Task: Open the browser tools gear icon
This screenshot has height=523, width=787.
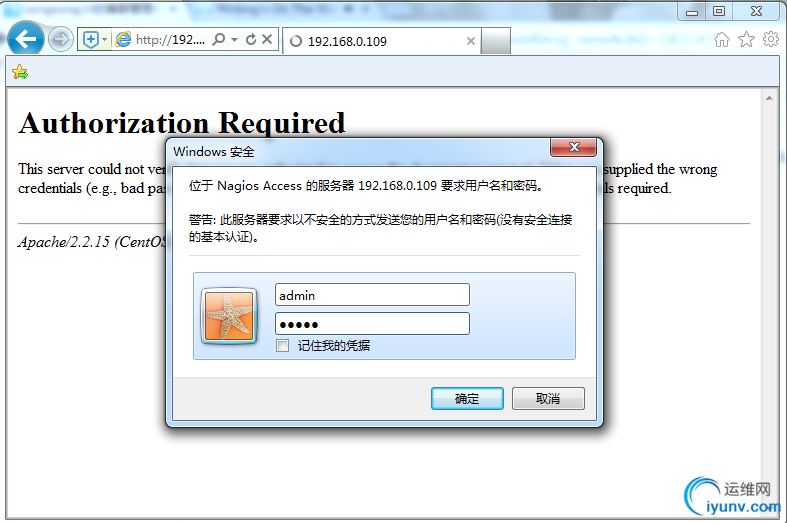Action: tap(771, 39)
